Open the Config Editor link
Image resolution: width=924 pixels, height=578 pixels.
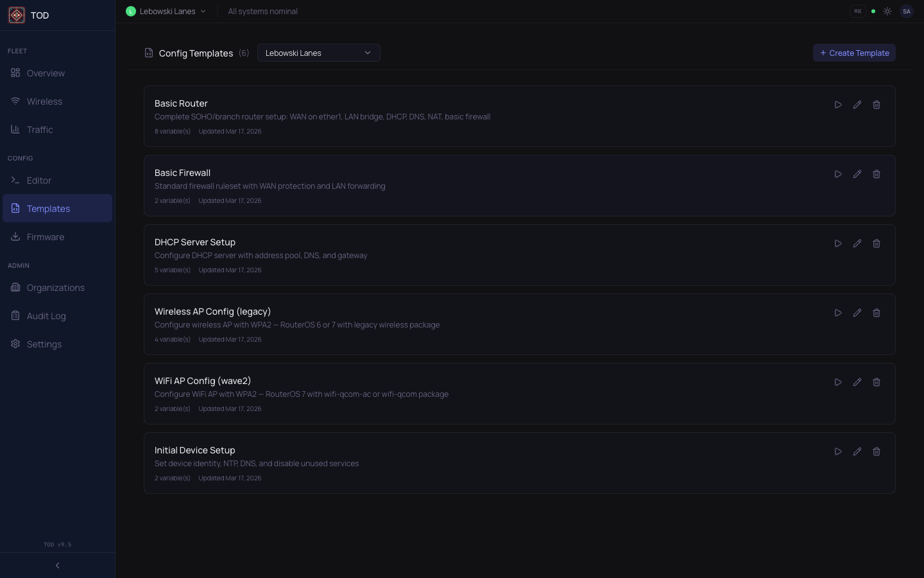(x=38, y=180)
